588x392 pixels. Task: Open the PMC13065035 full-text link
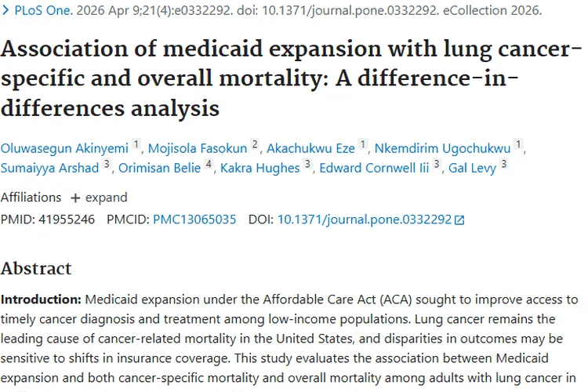click(x=194, y=220)
